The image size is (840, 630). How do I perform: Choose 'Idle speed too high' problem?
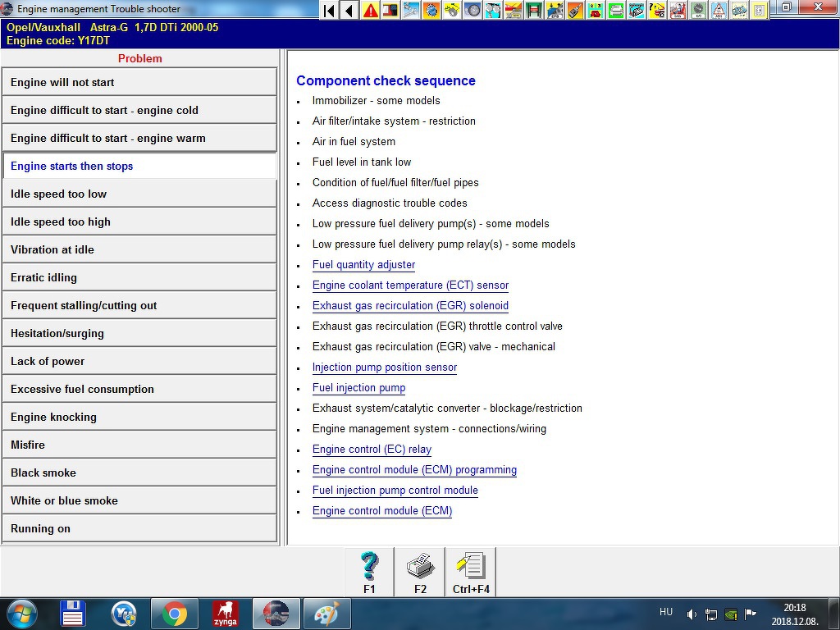pos(139,221)
